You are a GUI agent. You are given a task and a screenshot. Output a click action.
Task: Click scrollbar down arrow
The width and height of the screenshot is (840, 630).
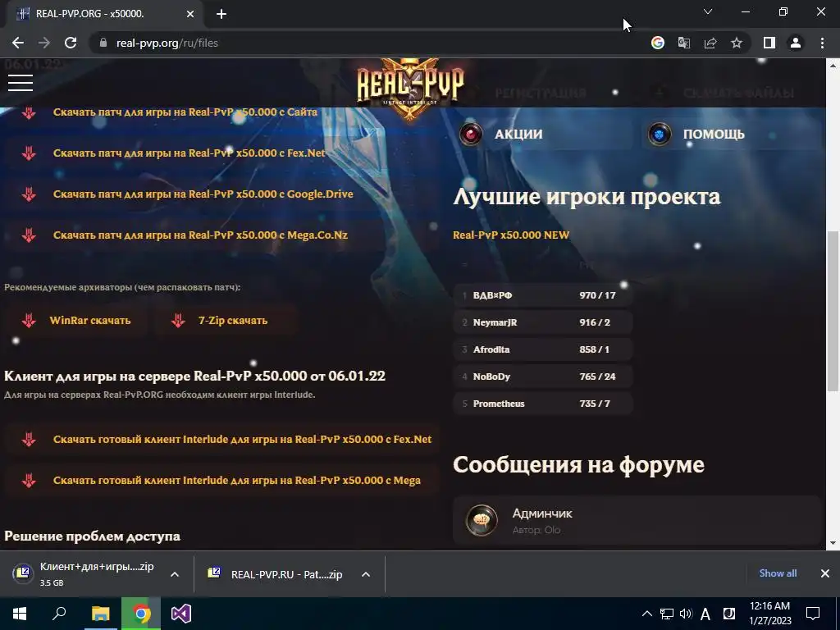tap(832, 543)
